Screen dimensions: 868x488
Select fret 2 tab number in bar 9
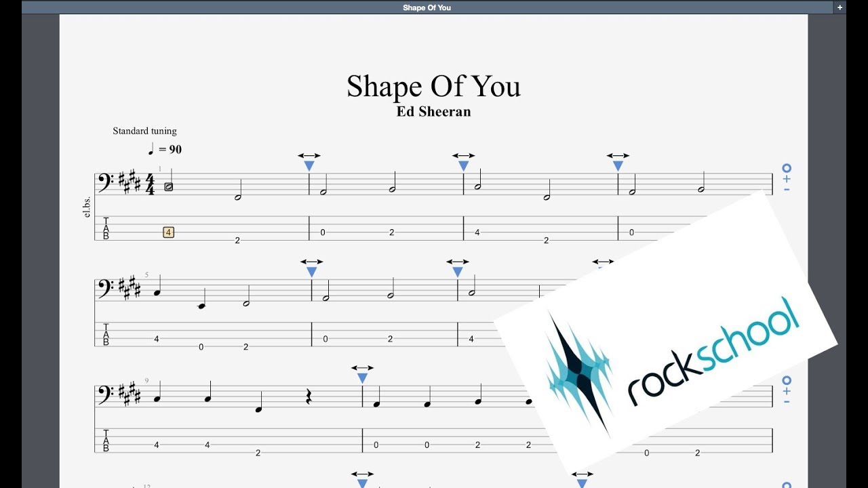[x=258, y=453]
